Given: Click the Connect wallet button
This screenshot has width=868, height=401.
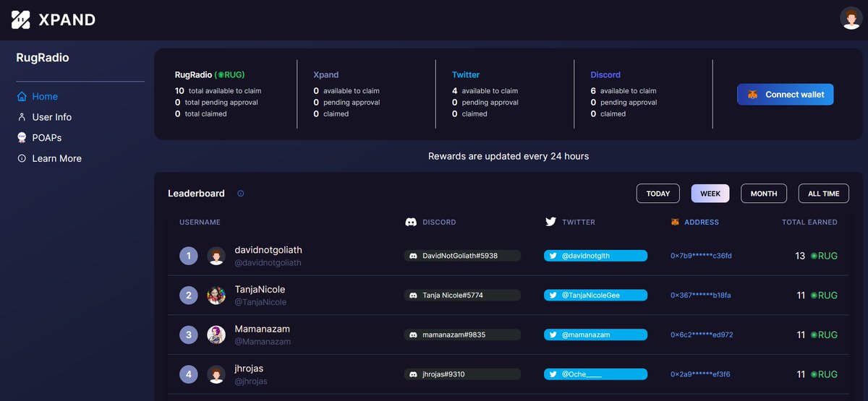Looking at the screenshot, I should pos(786,95).
